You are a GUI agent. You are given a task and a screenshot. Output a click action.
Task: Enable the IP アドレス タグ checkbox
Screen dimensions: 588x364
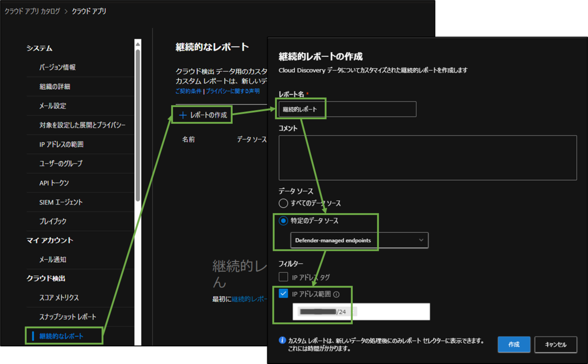pyautogui.click(x=283, y=277)
